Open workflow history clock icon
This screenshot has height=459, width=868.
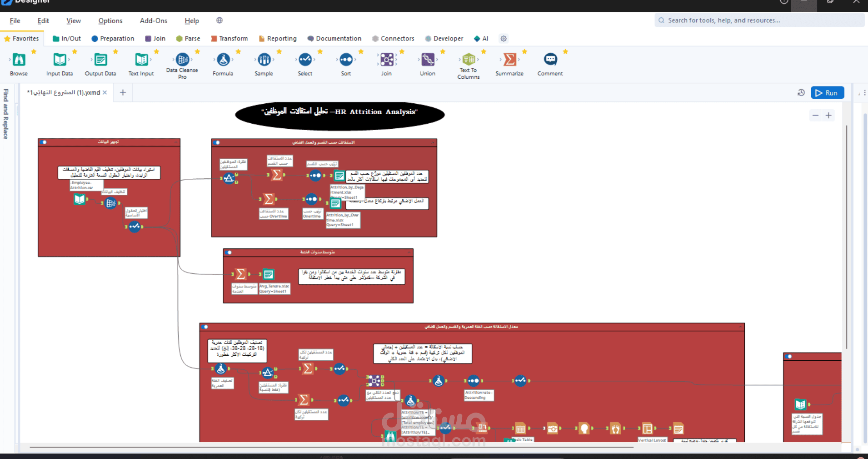[801, 93]
